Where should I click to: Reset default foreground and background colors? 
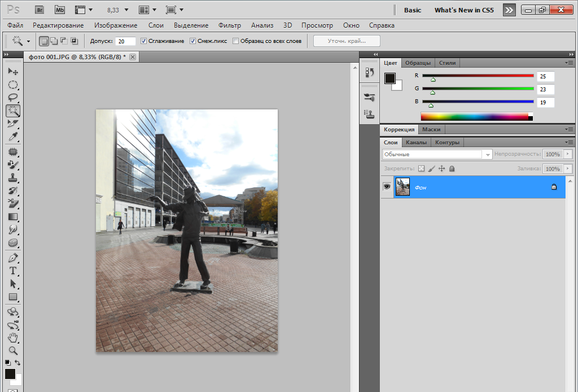[8, 363]
